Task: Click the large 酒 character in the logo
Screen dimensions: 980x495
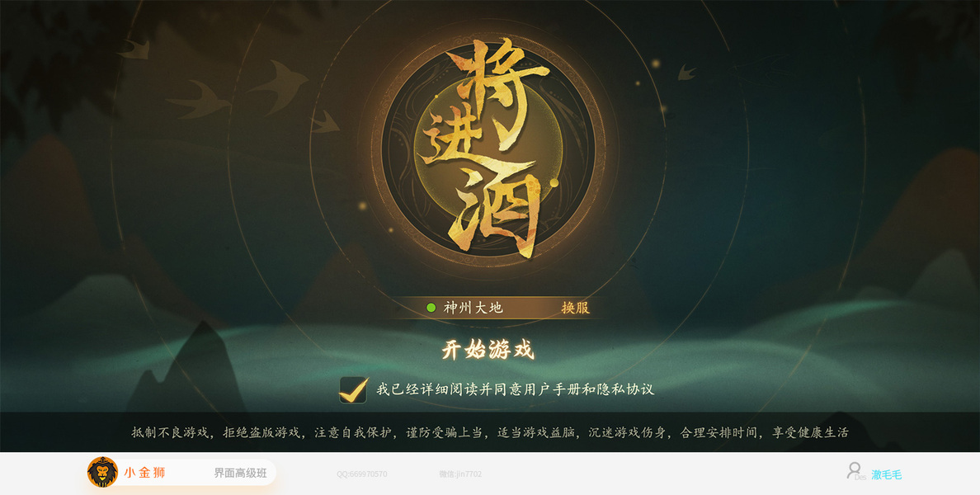Action: pos(497,213)
